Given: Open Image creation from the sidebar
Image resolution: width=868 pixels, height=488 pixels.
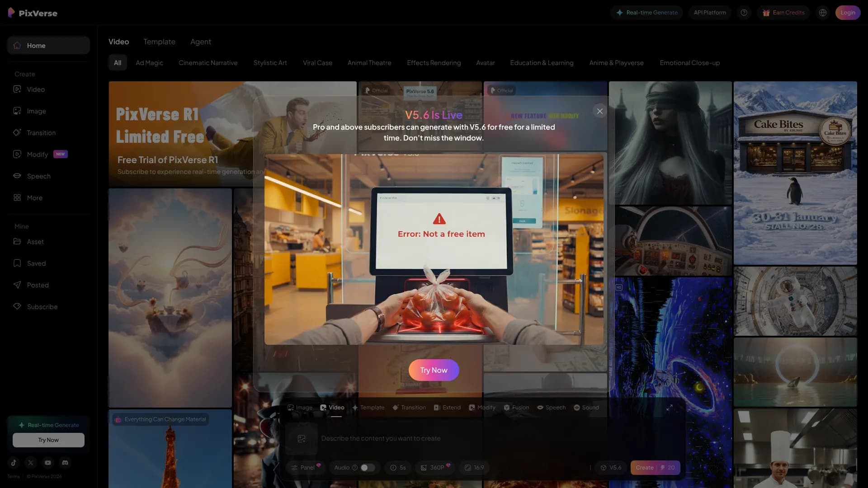Looking at the screenshot, I should pyautogui.click(x=48, y=111).
